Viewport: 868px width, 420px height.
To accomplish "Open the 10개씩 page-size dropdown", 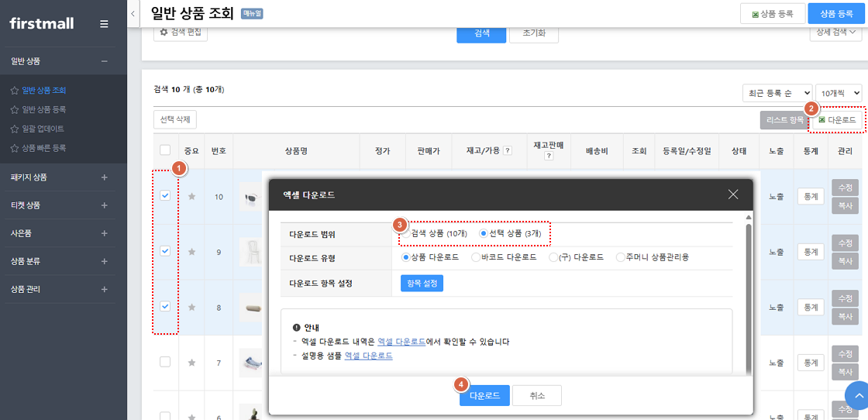I will 839,92.
